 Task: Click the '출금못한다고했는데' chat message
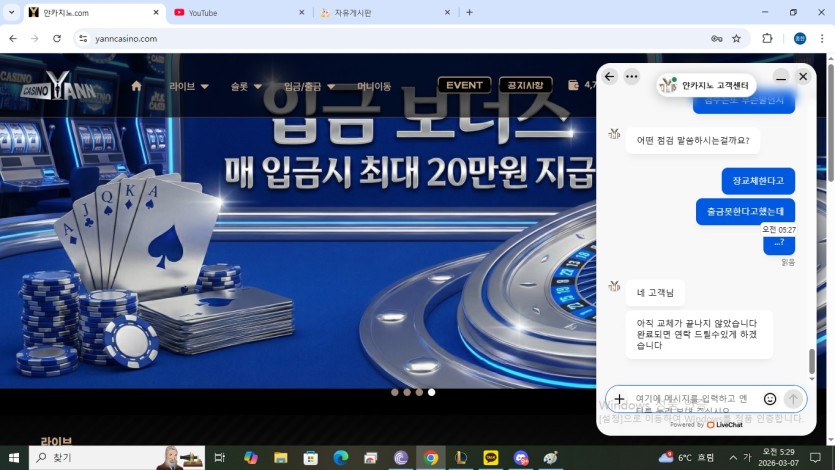[x=746, y=211]
